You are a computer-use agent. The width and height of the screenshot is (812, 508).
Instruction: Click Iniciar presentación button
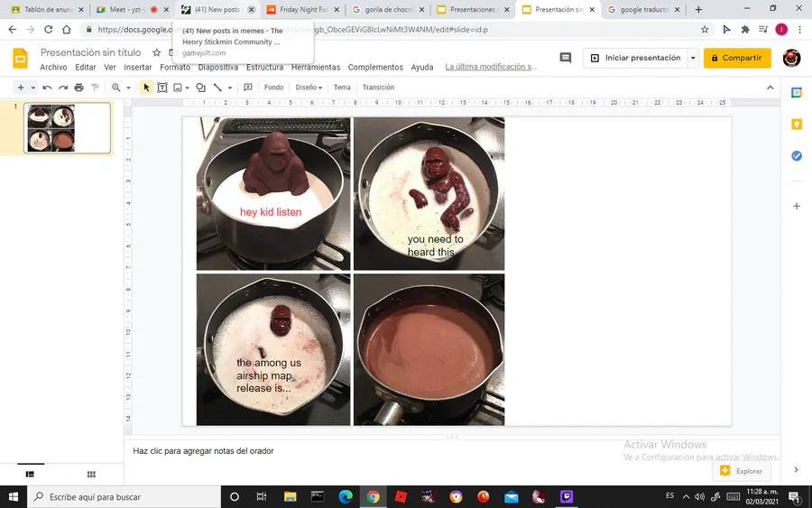click(x=636, y=58)
